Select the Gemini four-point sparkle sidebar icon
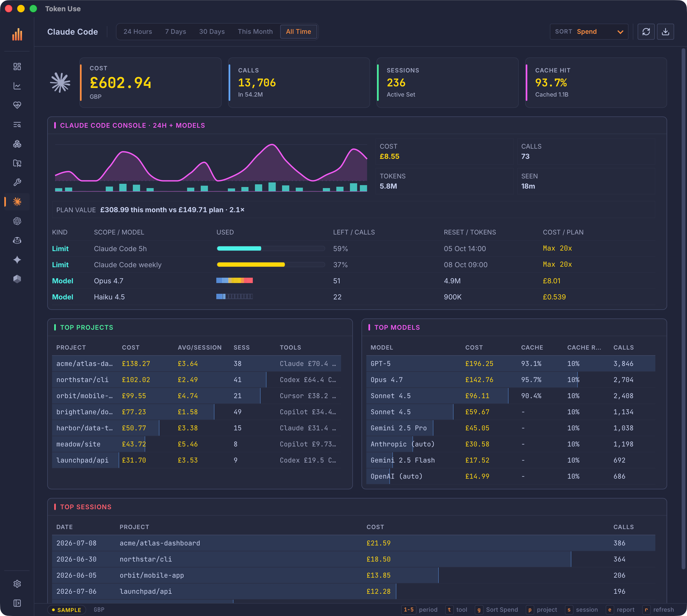Screen dimensions: 687x616 pos(17,260)
